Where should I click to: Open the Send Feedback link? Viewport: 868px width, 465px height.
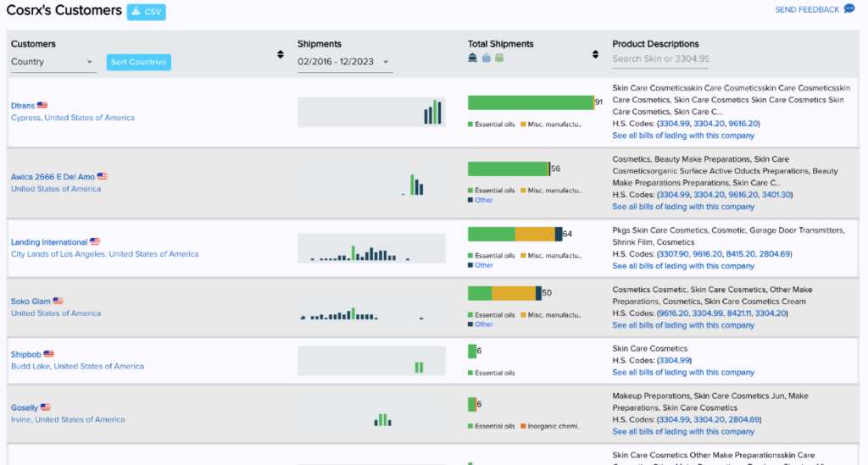(x=807, y=10)
